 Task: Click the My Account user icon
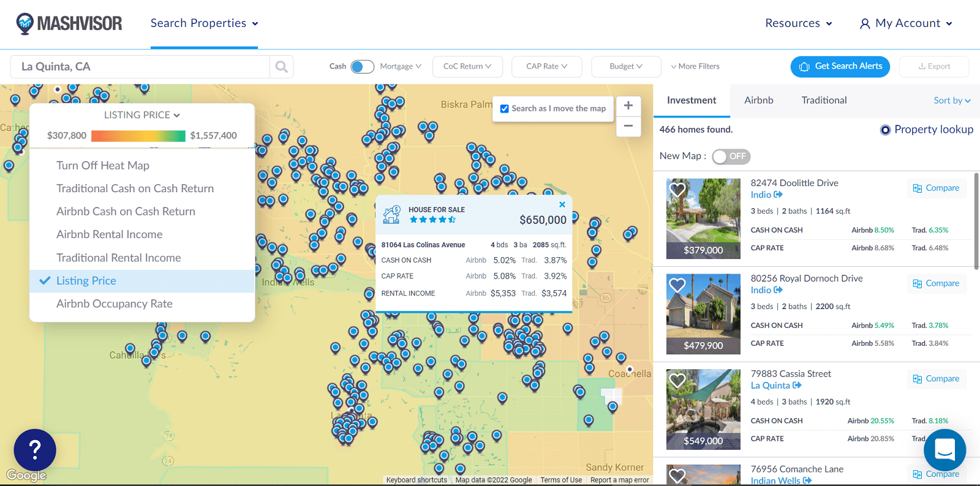(865, 24)
